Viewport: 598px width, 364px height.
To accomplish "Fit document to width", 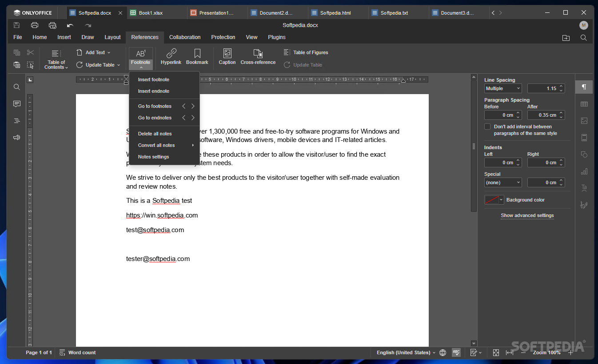I will [510, 352].
